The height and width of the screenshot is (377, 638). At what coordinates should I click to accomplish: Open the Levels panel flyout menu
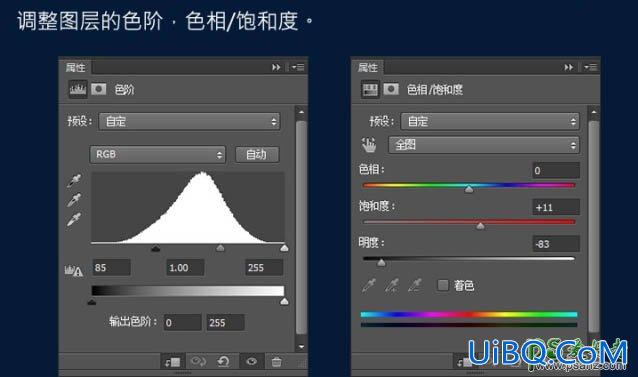coord(298,67)
